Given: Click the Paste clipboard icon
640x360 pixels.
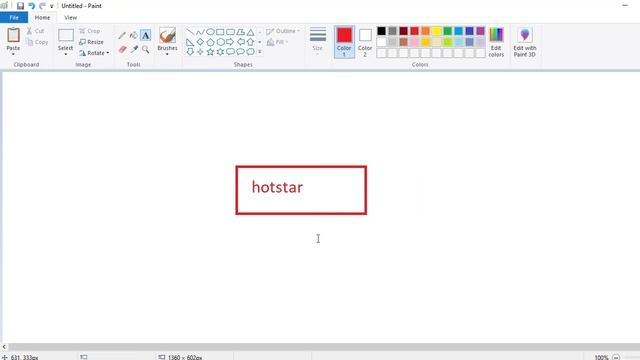Looking at the screenshot, I should (x=13, y=35).
